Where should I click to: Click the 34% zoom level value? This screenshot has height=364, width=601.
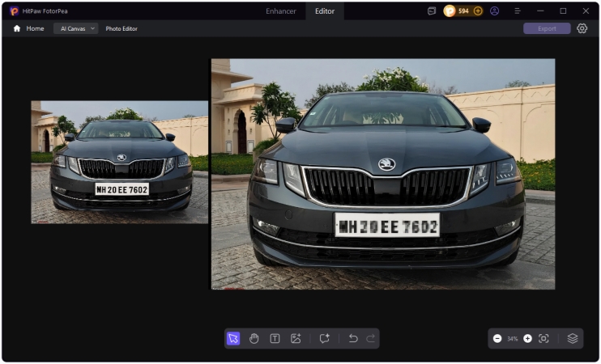513,339
